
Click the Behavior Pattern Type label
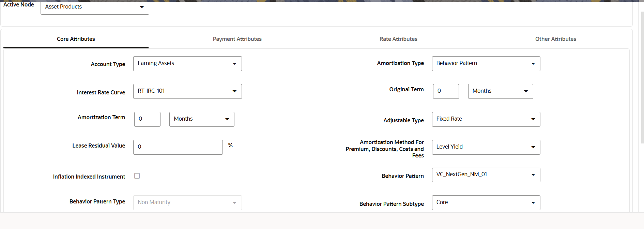click(97, 201)
